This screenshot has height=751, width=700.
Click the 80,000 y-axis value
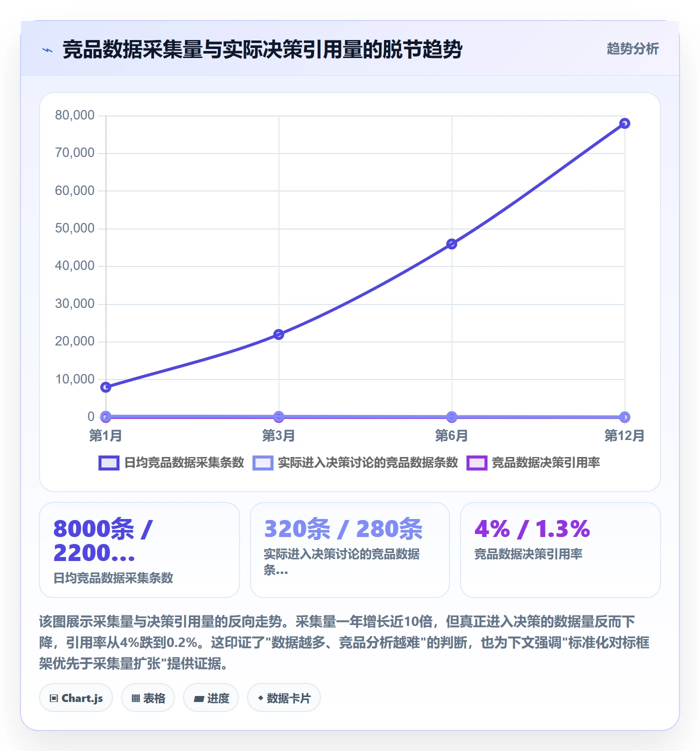coord(74,115)
